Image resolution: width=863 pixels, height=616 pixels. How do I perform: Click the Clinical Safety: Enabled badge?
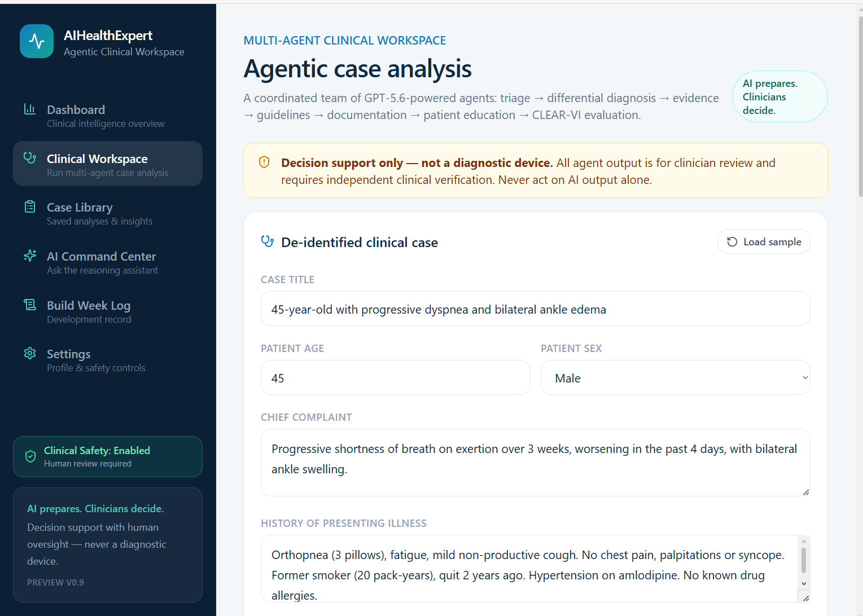click(x=108, y=456)
